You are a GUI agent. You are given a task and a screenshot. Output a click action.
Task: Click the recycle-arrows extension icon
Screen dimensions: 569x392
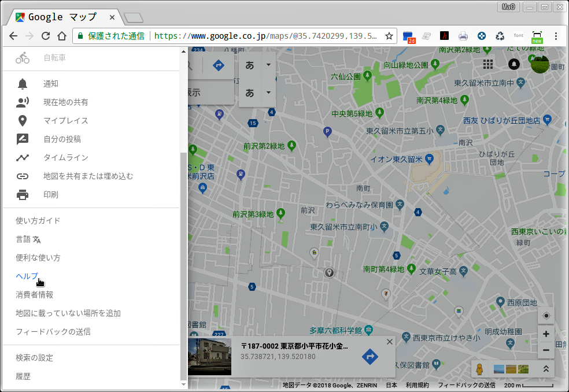point(500,36)
